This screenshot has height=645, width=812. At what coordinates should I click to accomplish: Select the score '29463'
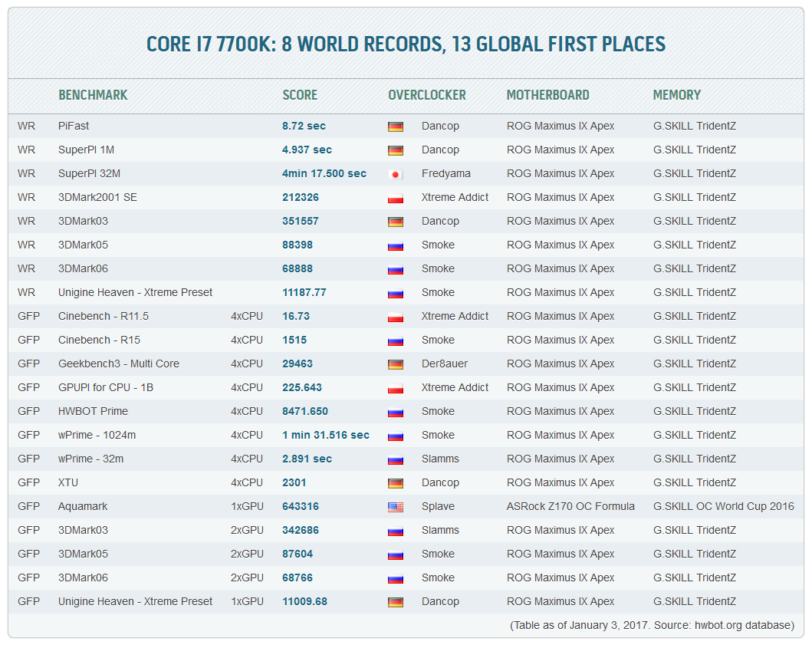pyautogui.click(x=298, y=364)
